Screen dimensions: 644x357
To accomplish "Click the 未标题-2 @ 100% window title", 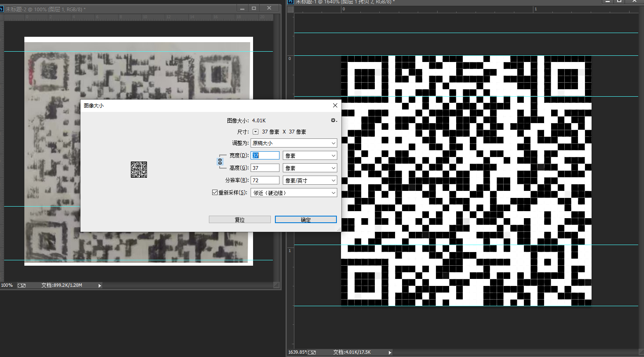I will pyautogui.click(x=45, y=9).
